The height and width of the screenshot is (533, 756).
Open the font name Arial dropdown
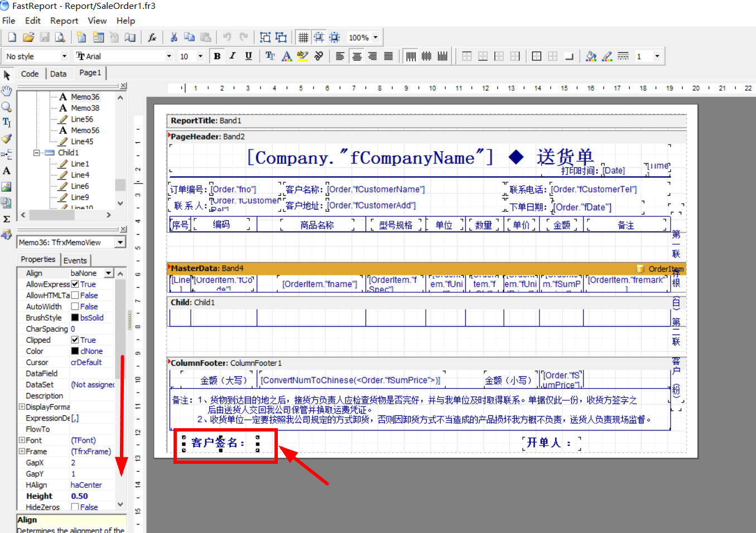(x=169, y=56)
